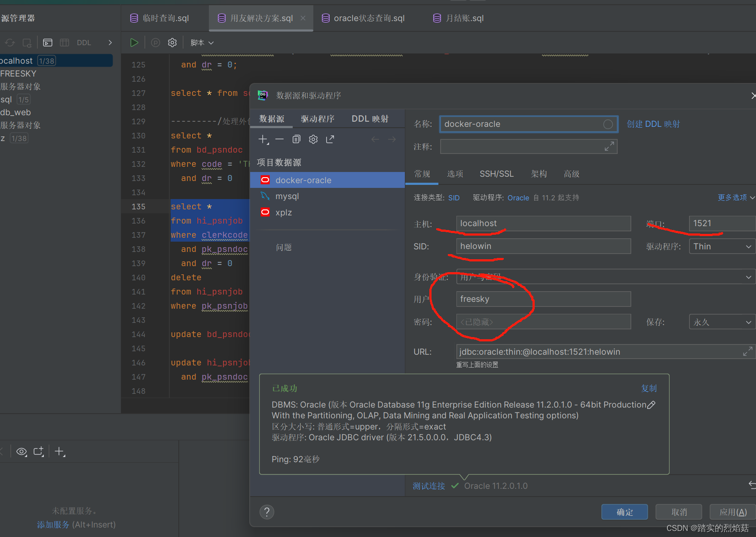
Task: Close the 用友解决方案.sql tab
Action: coord(303,18)
